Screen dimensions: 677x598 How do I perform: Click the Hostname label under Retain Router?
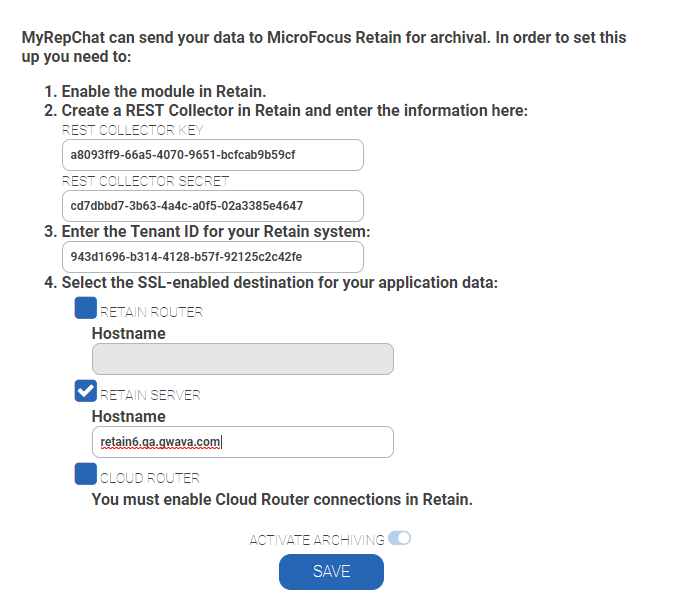click(x=129, y=333)
